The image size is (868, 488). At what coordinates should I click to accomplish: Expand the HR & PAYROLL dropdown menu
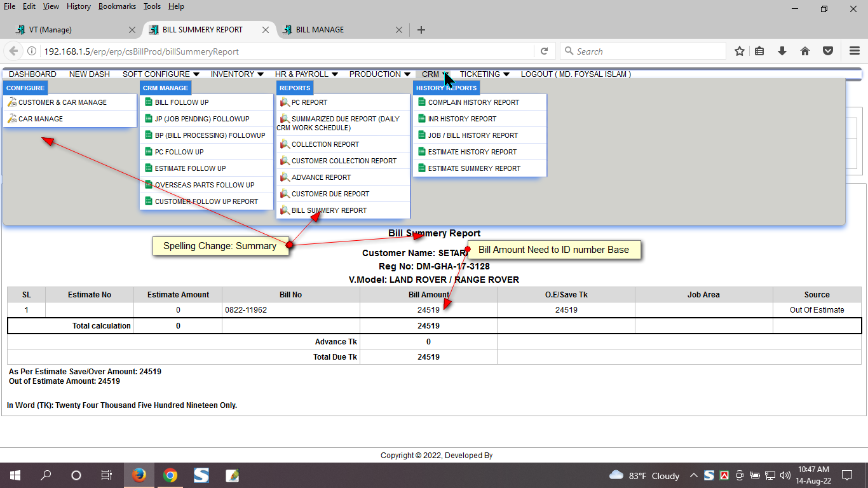[306, 74]
